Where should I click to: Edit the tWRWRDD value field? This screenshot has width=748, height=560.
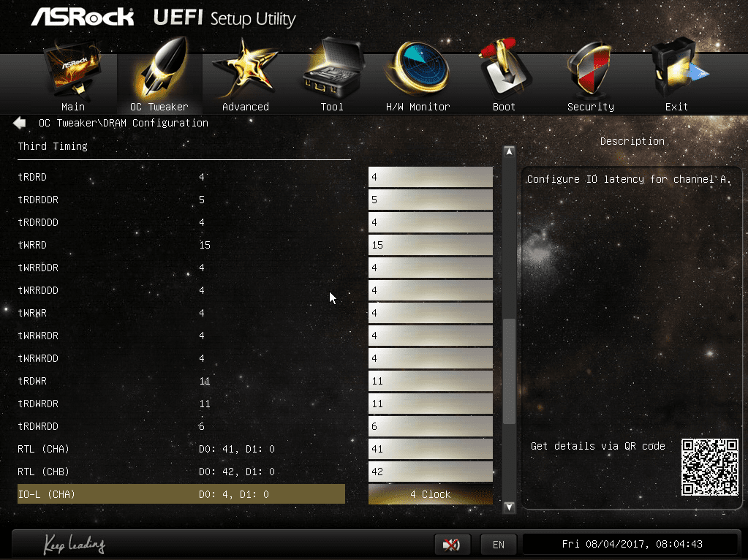pyautogui.click(x=430, y=358)
